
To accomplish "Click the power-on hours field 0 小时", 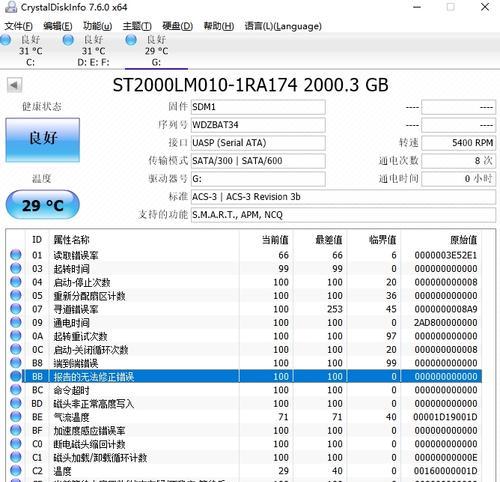I will tap(459, 179).
